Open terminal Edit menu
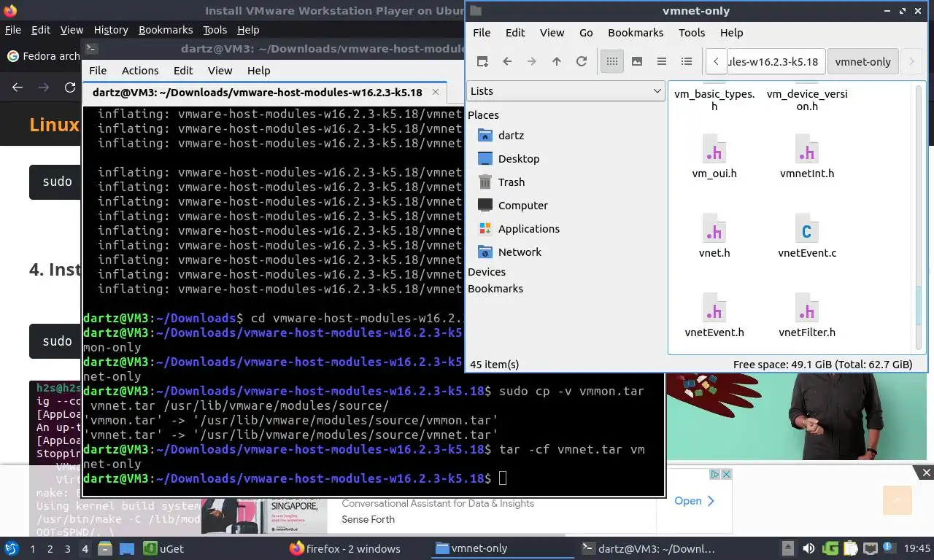Screen dimensions: 934x560 (183, 71)
